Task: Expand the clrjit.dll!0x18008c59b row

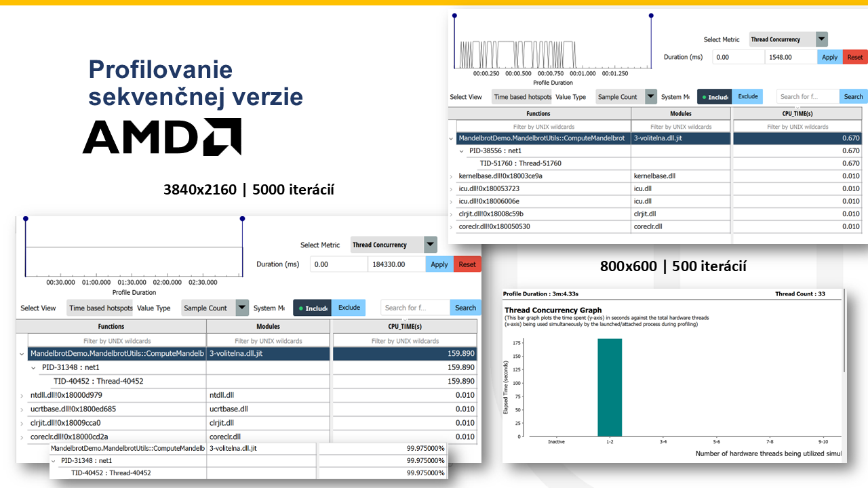Action: click(452, 214)
